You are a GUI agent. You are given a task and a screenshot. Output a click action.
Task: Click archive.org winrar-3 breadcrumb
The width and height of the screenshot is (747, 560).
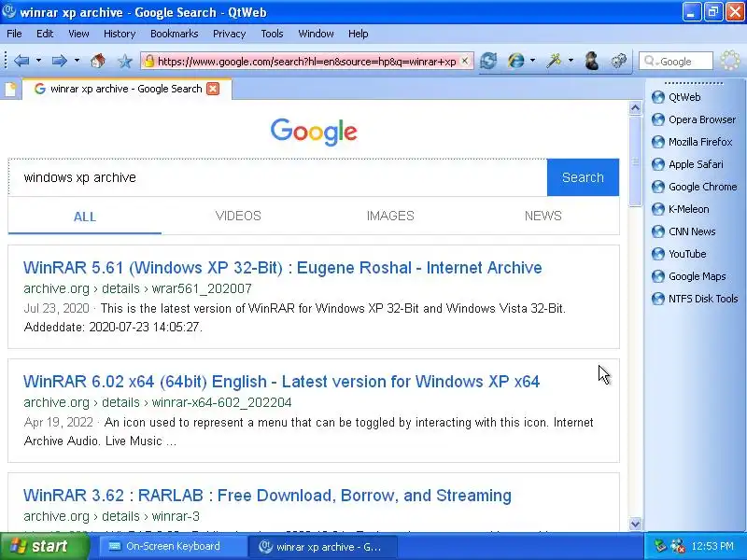111,517
